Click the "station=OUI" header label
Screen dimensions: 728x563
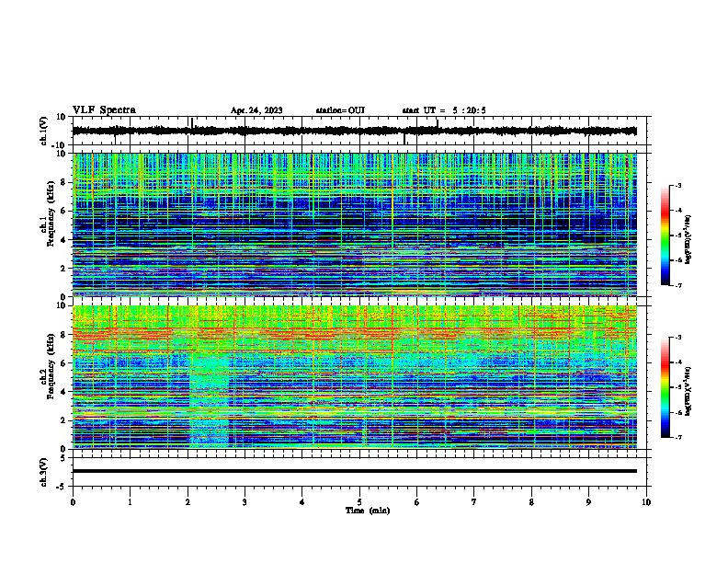(x=340, y=110)
